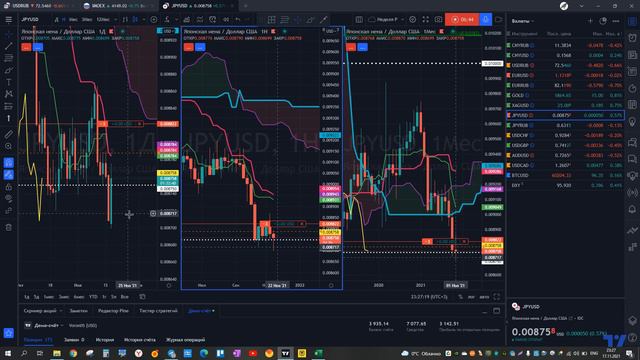Select the trend line drawing tool

click(9, 46)
